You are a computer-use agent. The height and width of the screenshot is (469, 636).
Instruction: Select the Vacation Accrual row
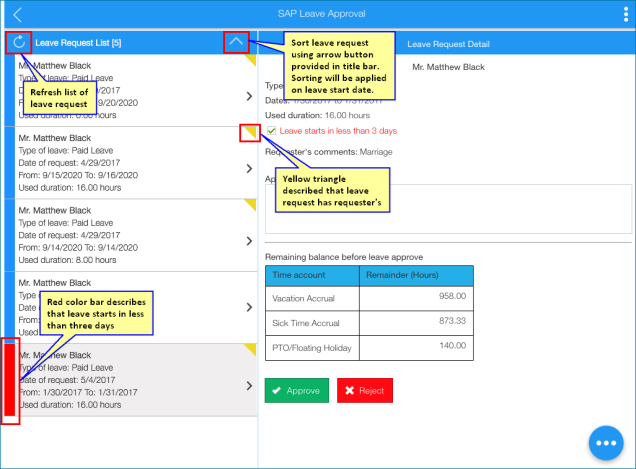click(369, 298)
